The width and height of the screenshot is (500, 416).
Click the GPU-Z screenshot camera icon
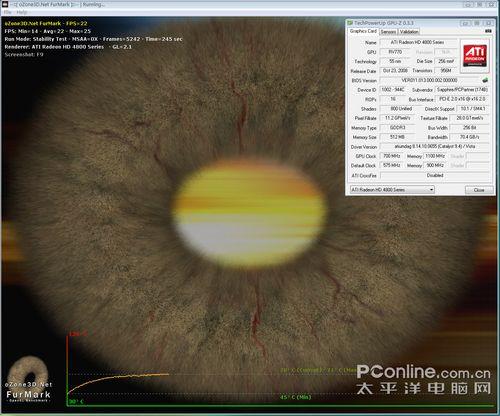(488, 31)
